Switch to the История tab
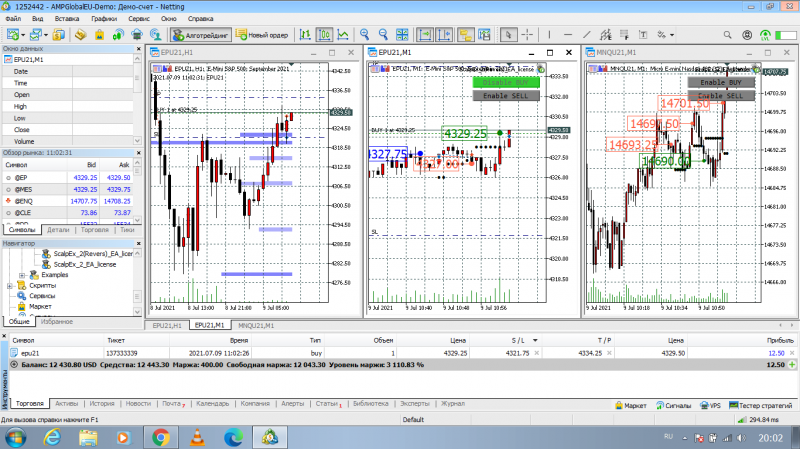The width and height of the screenshot is (800, 449). click(x=102, y=404)
